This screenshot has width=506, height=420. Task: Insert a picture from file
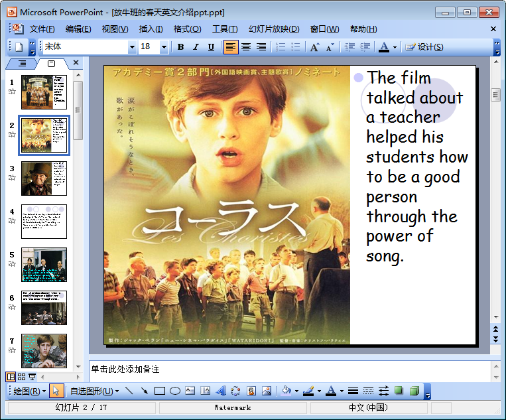(267, 391)
